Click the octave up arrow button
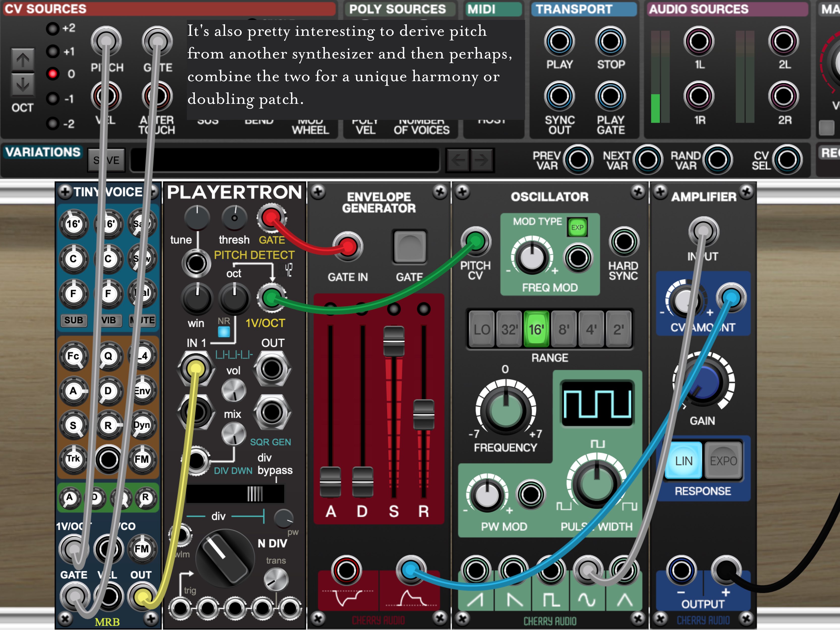This screenshot has height=630, width=840. pyautogui.click(x=22, y=60)
